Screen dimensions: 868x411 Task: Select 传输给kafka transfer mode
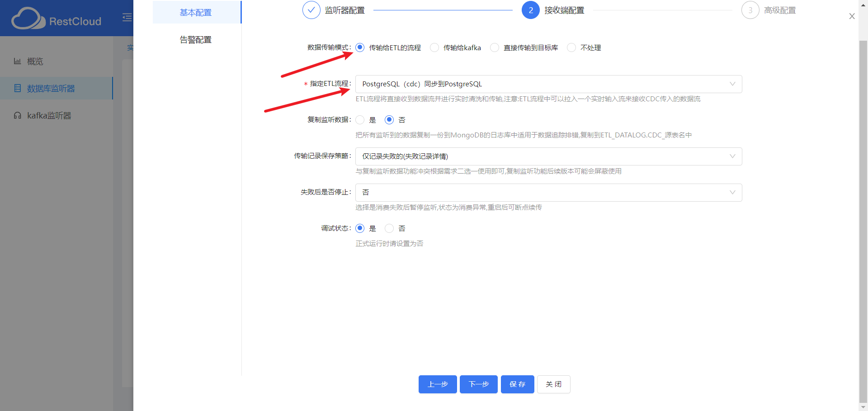coord(434,47)
